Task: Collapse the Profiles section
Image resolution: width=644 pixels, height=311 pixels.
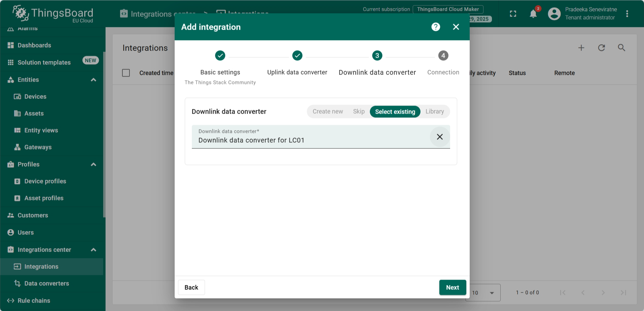Action: click(93, 164)
